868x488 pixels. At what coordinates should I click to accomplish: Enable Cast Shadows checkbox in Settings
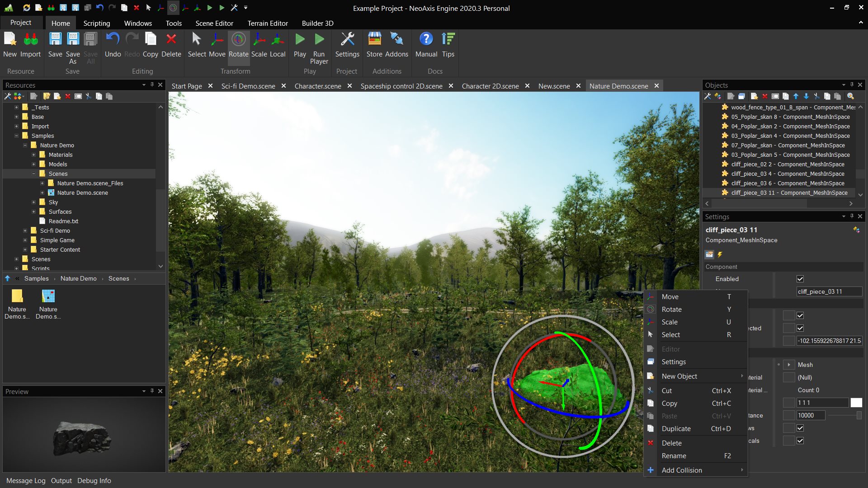click(801, 428)
